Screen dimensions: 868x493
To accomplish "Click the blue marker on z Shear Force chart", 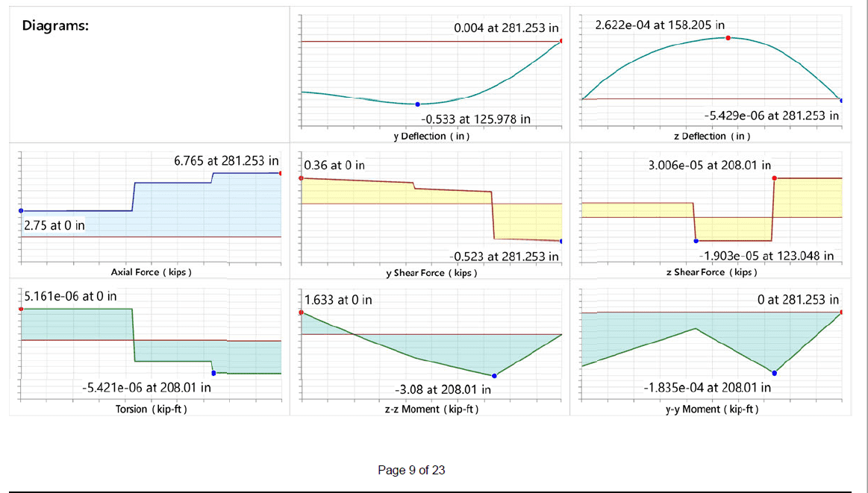I will (x=696, y=240).
